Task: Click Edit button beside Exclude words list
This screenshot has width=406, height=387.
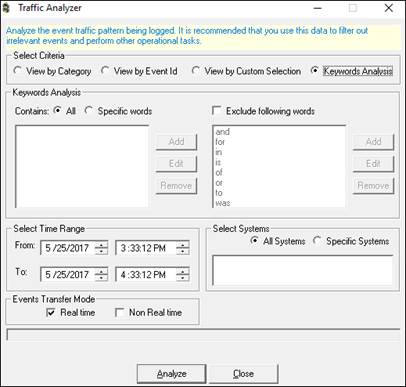Action: [373, 164]
